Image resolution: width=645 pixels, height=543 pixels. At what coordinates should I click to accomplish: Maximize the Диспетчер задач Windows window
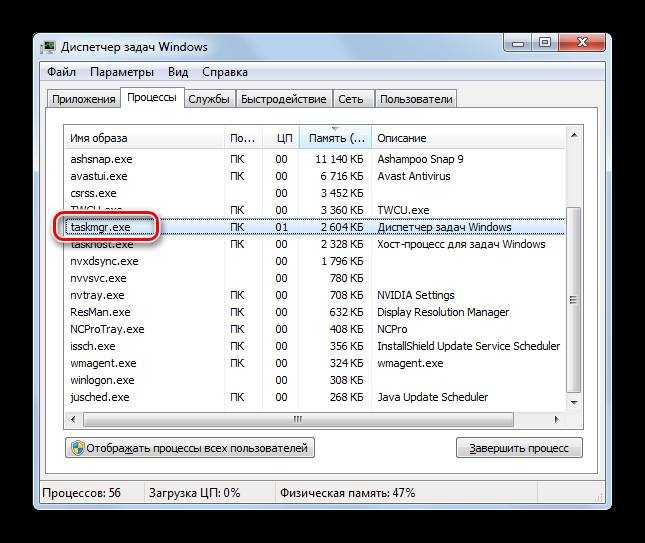click(545, 43)
